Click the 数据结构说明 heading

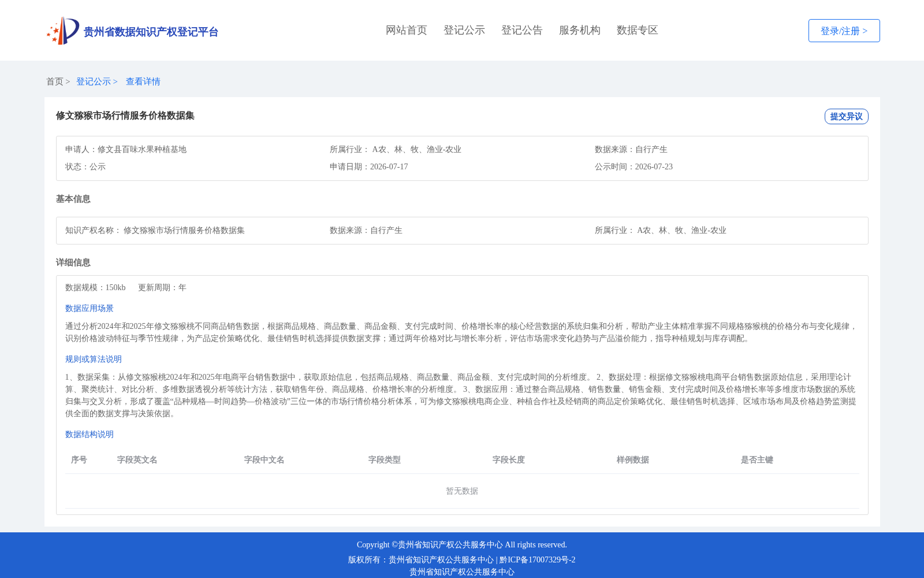tap(90, 434)
